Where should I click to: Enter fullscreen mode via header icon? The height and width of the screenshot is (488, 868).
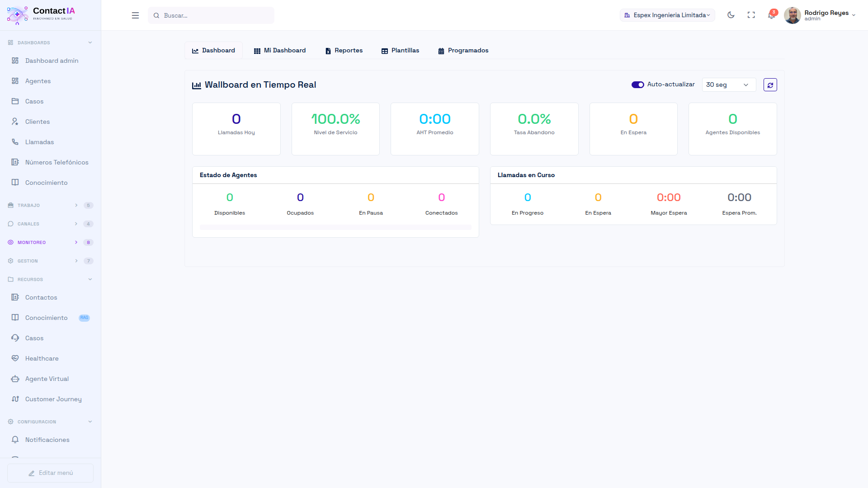pos(751,15)
